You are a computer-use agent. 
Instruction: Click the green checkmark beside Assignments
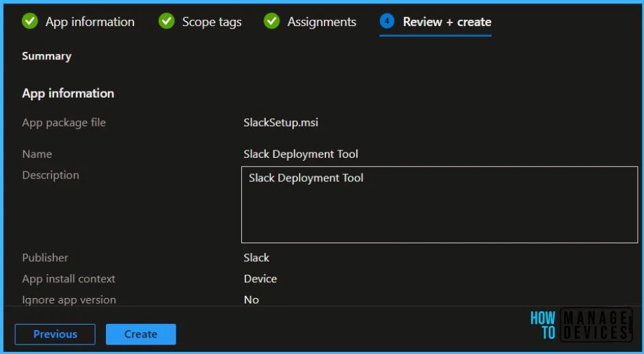(271, 21)
